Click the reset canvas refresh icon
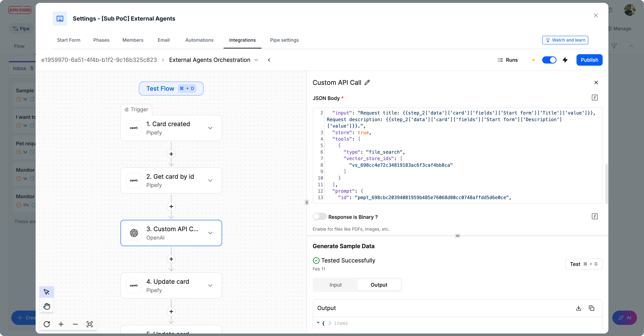The width and height of the screenshot is (644, 336). tap(47, 324)
